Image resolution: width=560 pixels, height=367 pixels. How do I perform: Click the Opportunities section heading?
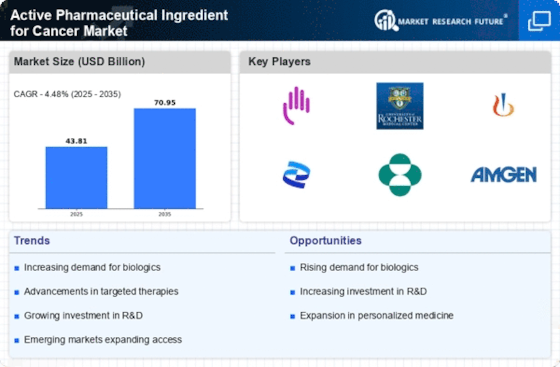[325, 241]
